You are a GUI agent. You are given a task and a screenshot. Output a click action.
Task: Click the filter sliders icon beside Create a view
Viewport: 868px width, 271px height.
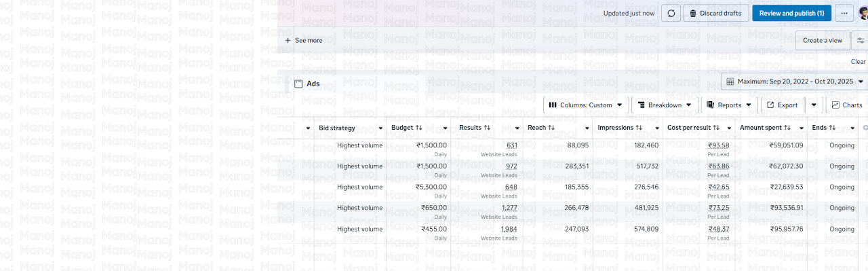click(x=861, y=40)
